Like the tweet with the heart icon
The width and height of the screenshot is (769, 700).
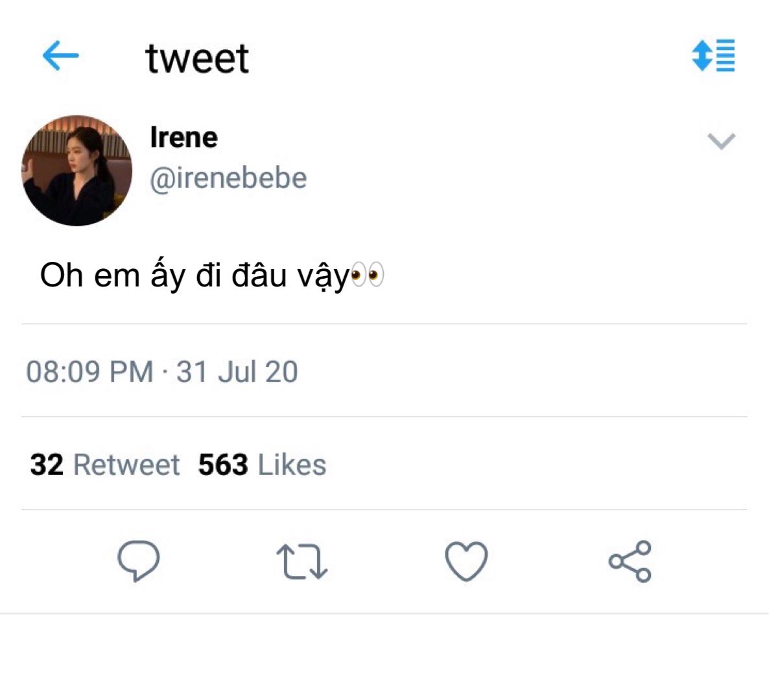pyautogui.click(x=466, y=561)
